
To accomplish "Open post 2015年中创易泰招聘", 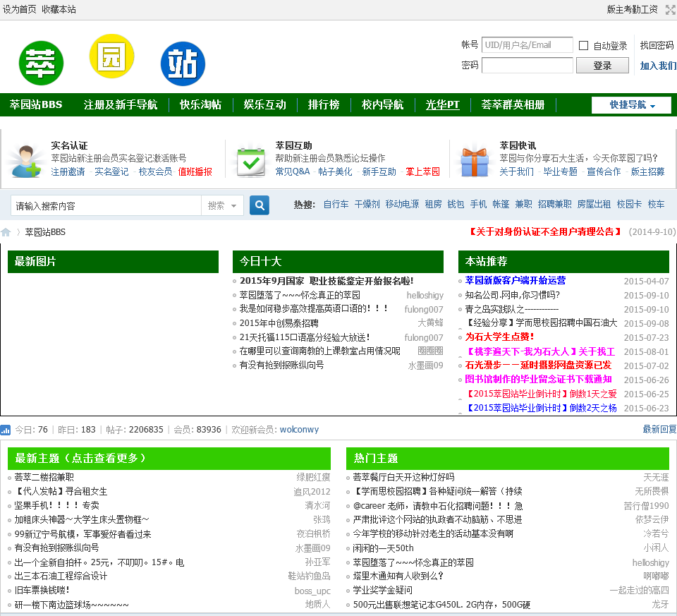I will (279, 323).
